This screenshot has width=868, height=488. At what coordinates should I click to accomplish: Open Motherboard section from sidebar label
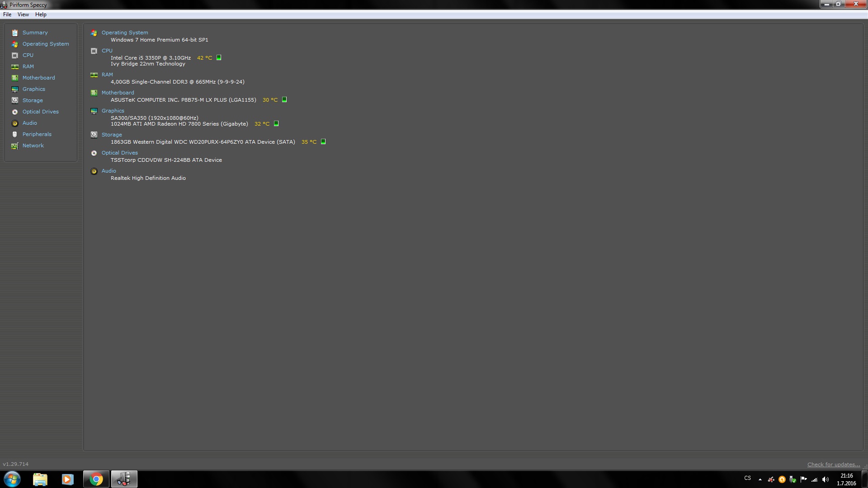point(38,78)
